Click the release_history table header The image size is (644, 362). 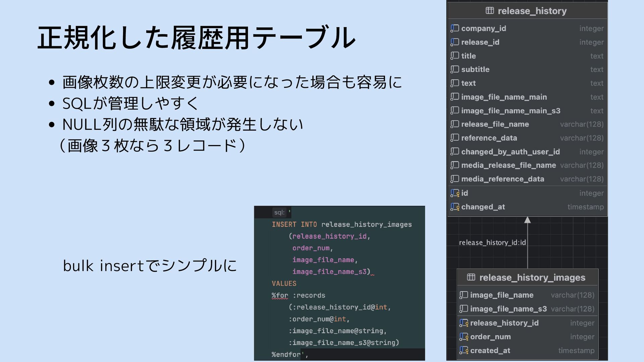(x=532, y=11)
